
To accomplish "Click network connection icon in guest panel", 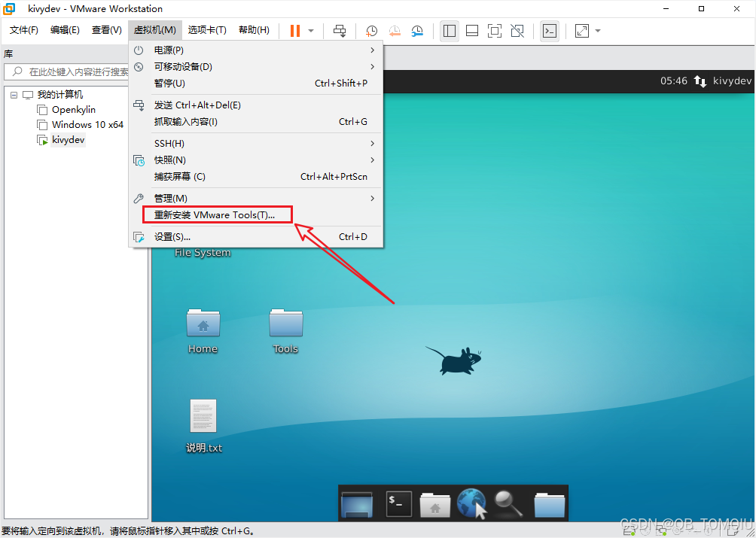I will pyautogui.click(x=700, y=81).
